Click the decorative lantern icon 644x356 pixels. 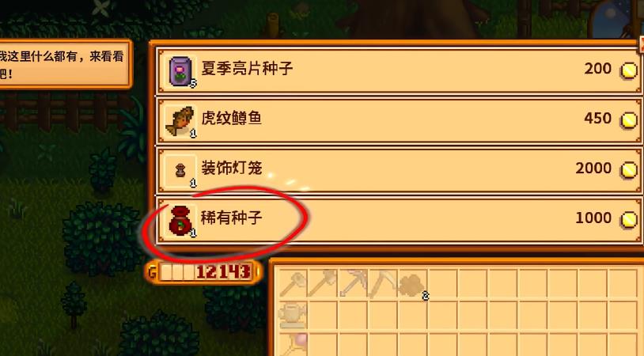point(180,170)
